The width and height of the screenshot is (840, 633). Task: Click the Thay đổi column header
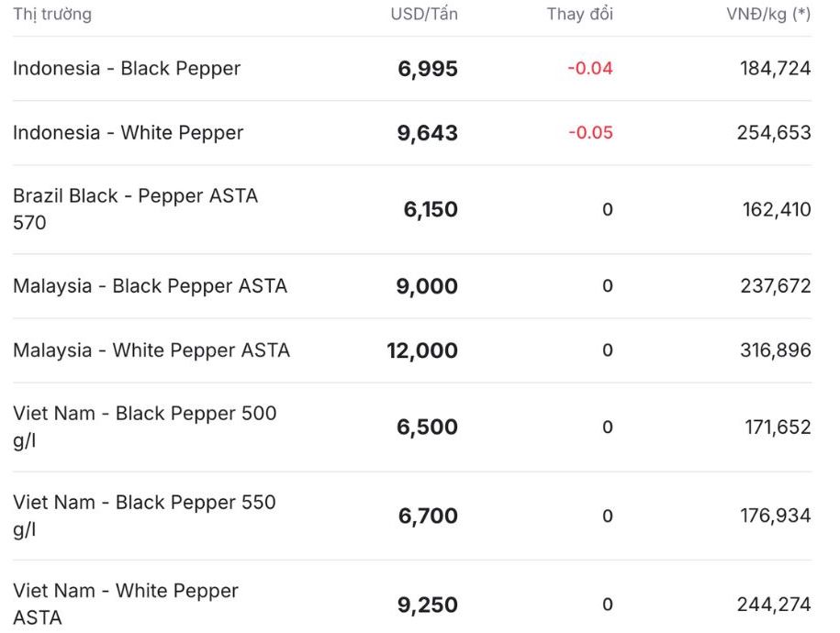(x=579, y=14)
